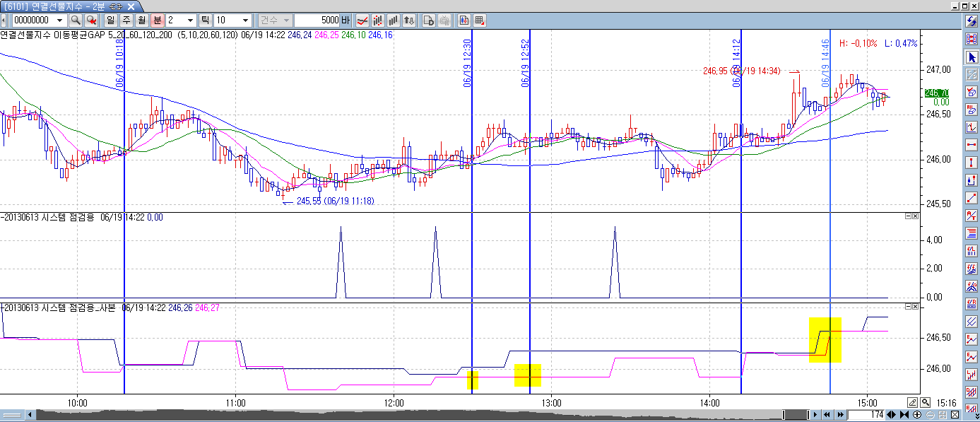Open the minute interval dropdown showing 2
980x422 pixels.
click(x=191, y=20)
